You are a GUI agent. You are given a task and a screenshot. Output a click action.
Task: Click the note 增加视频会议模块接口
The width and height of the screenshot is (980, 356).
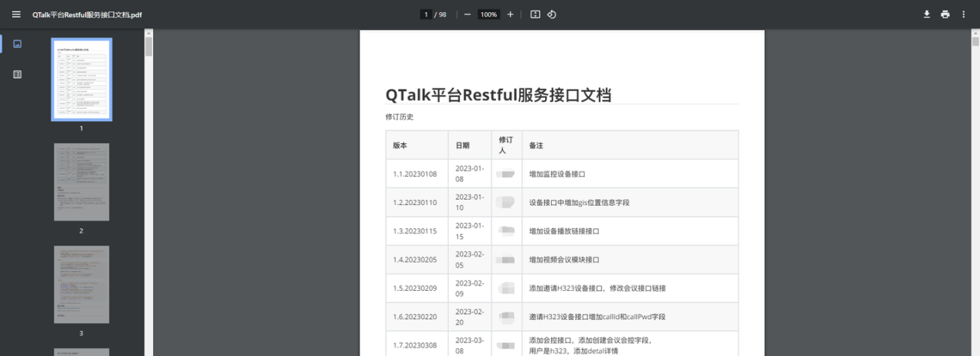click(564, 260)
